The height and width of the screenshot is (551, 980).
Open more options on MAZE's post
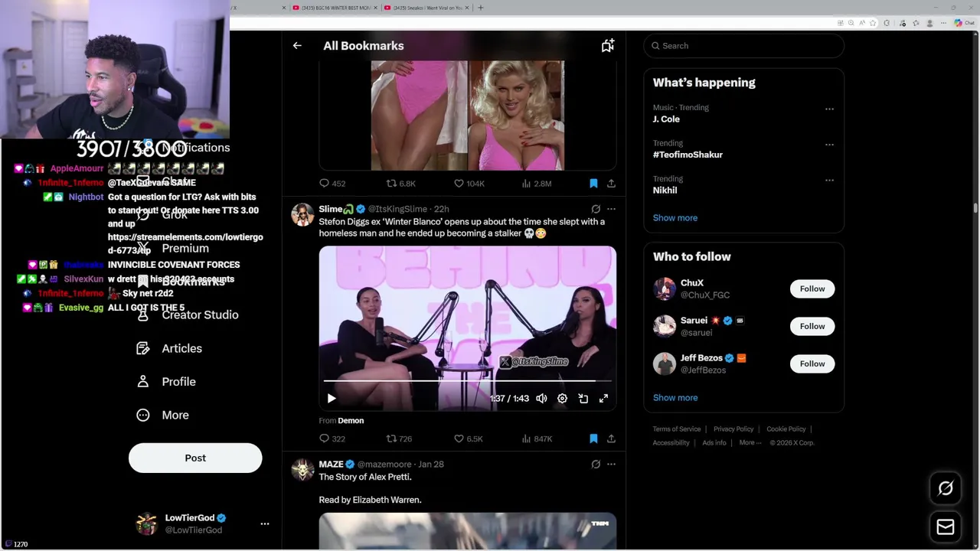(611, 464)
